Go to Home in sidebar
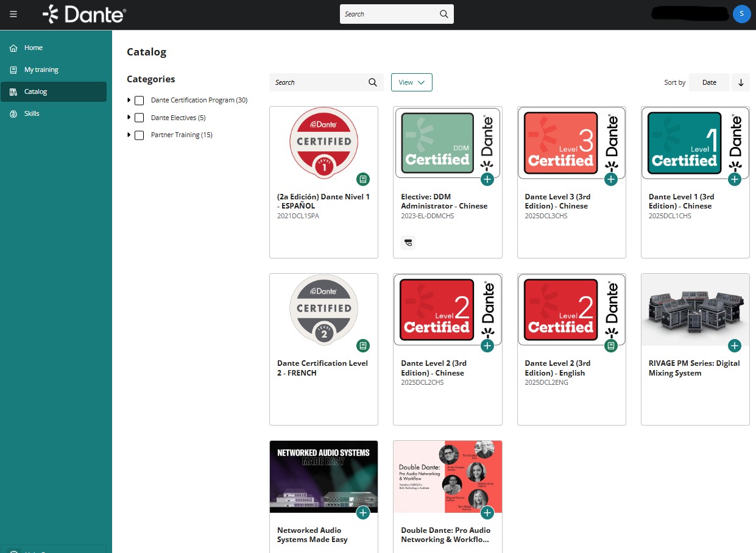 53,48
